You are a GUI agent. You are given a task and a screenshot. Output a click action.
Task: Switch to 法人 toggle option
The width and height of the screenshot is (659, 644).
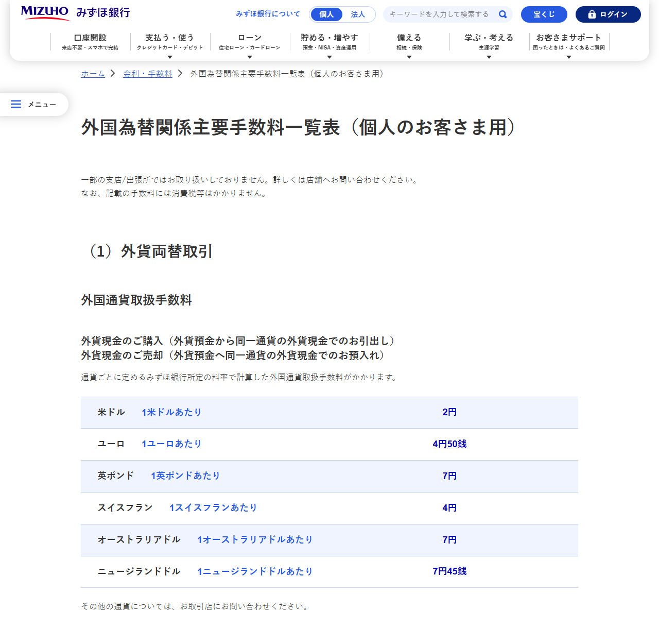click(358, 14)
